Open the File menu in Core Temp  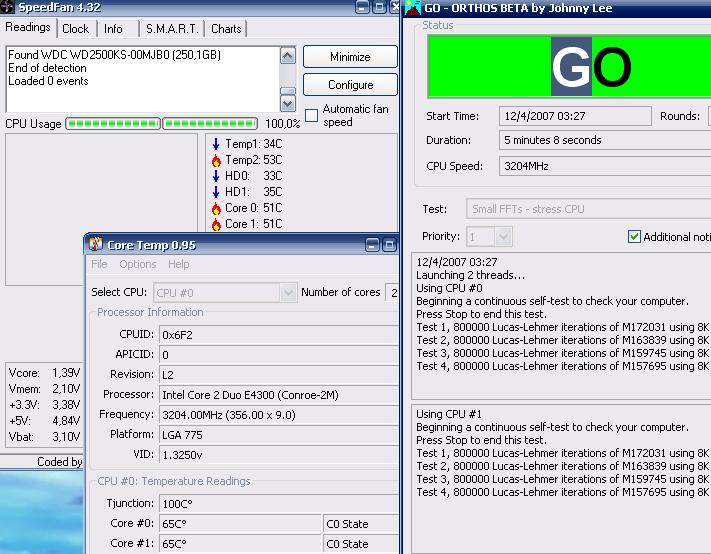(x=99, y=264)
